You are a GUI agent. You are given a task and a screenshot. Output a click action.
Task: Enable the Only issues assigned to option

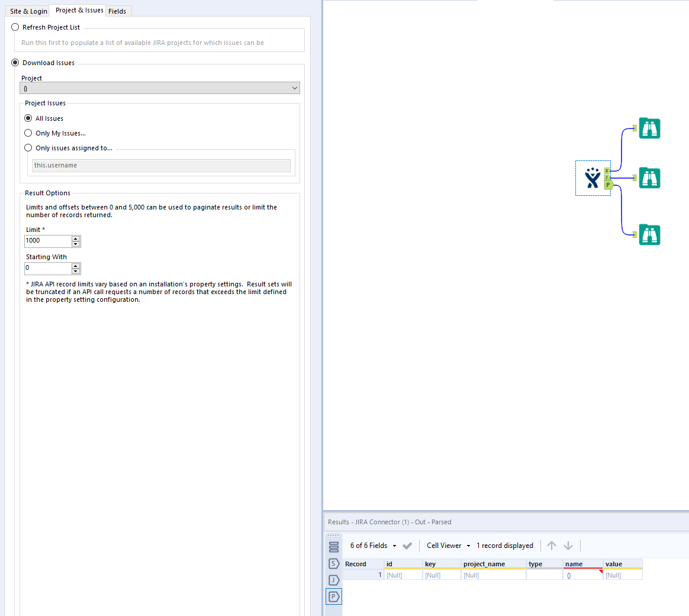coord(28,147)
